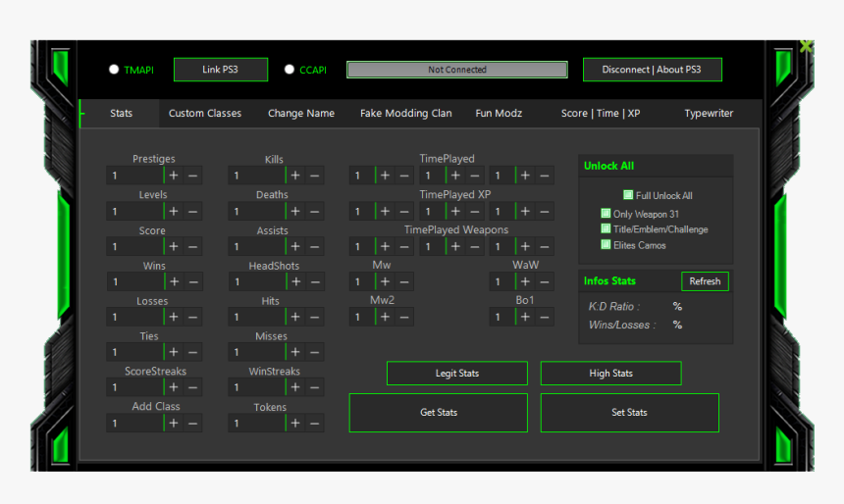Click the plus button for Levels

point(174,212)
